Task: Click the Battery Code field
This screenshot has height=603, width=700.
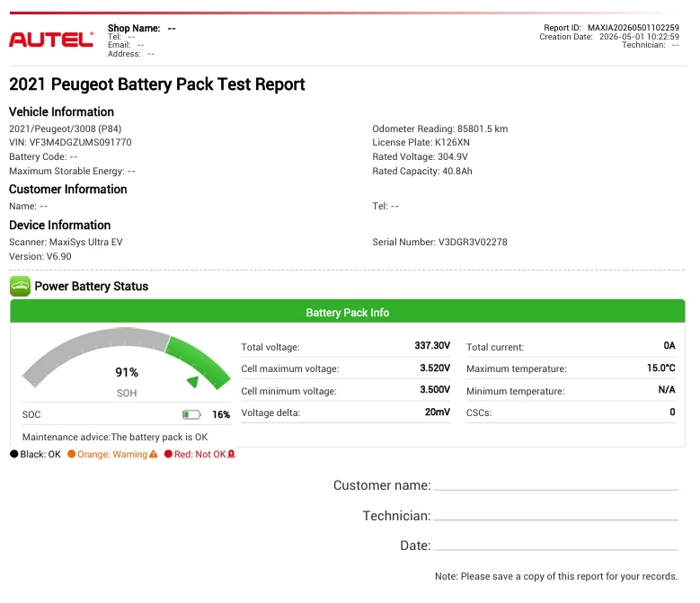Action: [x=43, y=156]
